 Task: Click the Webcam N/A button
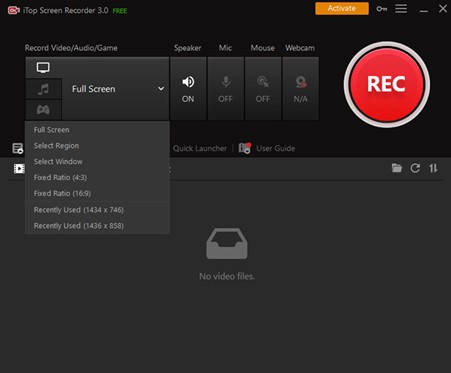(x=300, y=88)
